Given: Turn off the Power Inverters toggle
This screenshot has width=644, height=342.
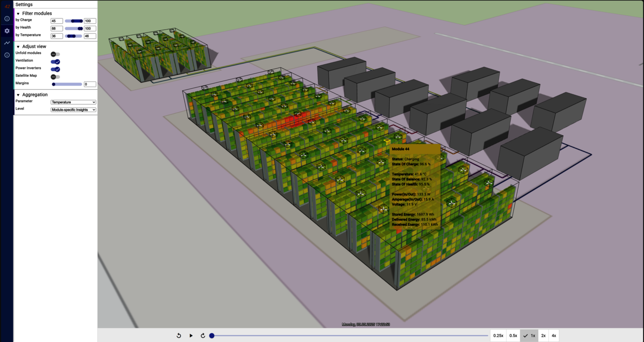Looking at the screenshot, I should [x=55, y=69].
